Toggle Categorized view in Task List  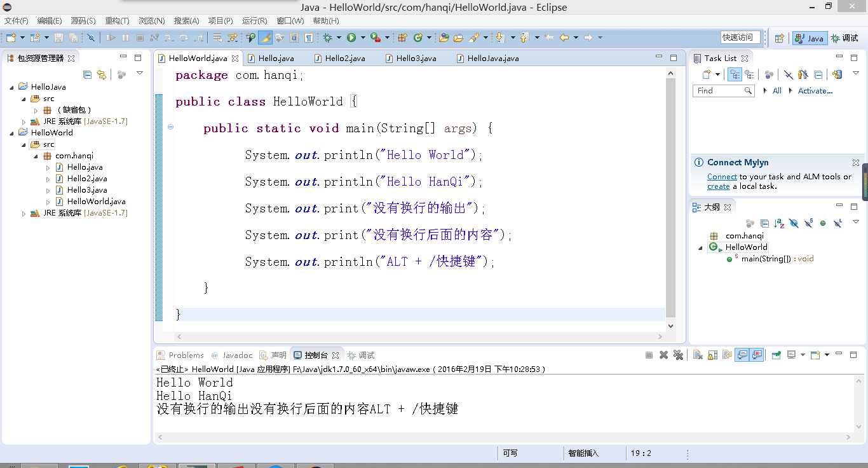coord(735,74)
